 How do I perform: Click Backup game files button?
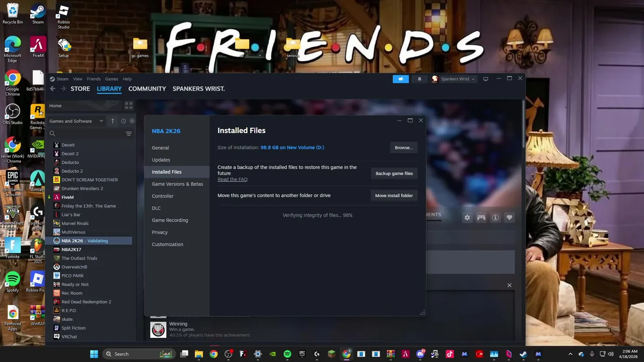tap(394, 173)
